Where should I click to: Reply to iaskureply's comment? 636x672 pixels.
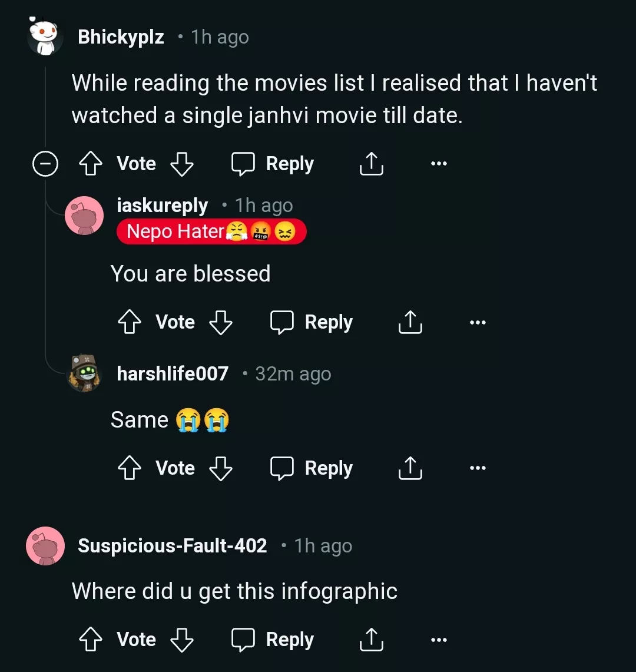[x=312, y=322]
